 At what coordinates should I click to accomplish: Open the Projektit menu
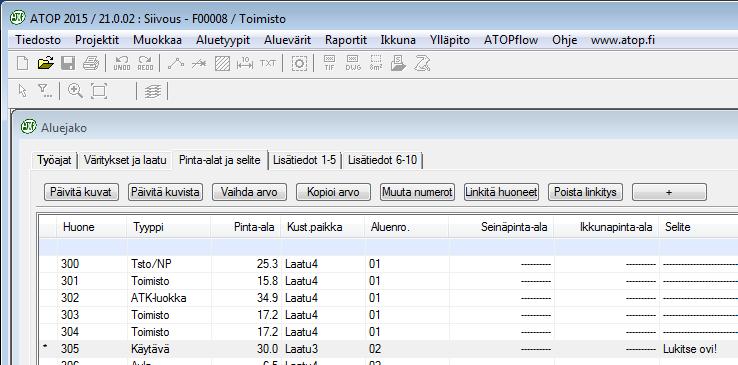click(x=97, y=40)
